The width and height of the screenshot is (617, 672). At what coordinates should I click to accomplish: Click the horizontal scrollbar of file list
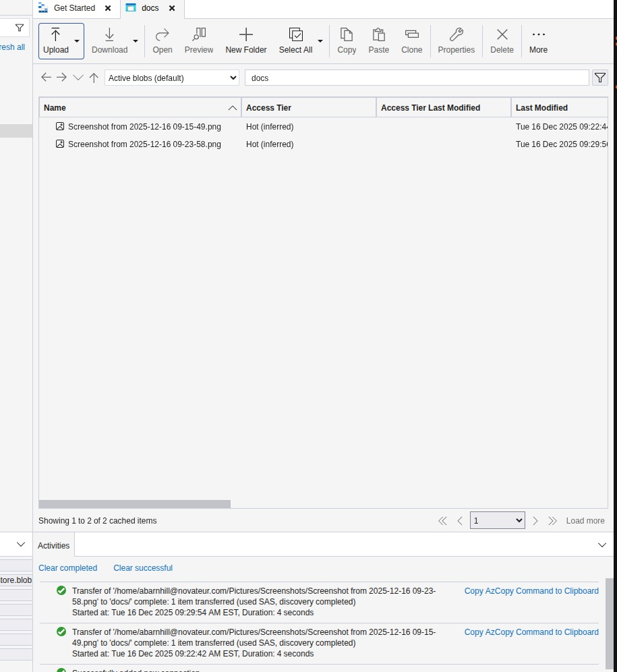pos(135,504)
